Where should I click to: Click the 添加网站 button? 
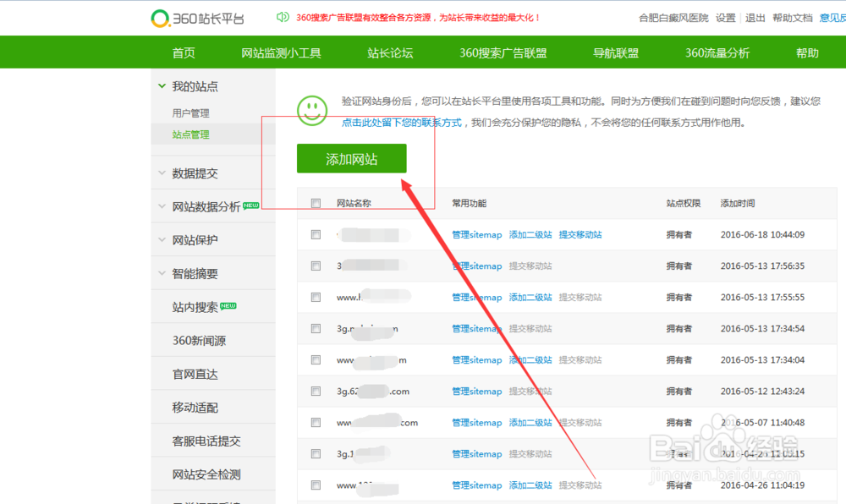(351, 158)
